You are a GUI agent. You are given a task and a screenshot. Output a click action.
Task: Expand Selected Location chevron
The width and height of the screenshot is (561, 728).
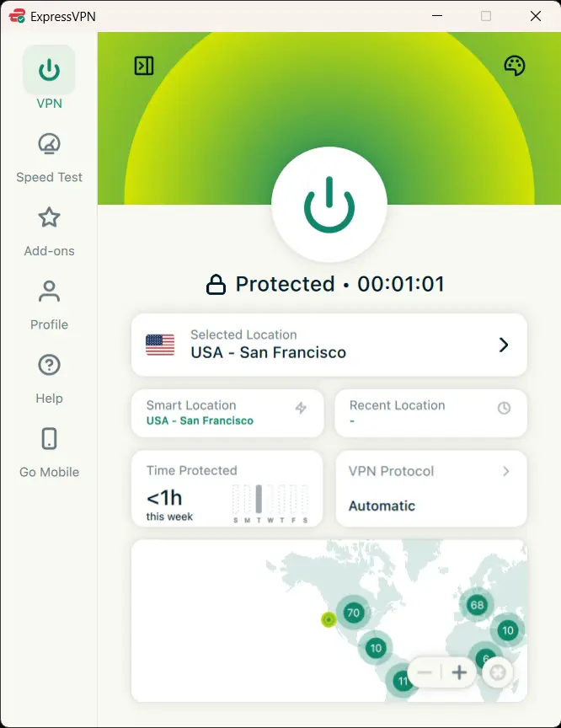[504, 345]
